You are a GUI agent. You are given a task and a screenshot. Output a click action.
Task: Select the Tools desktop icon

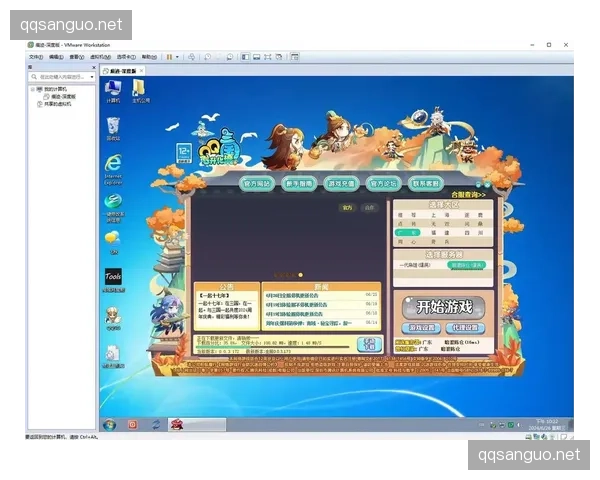[113, 281]
